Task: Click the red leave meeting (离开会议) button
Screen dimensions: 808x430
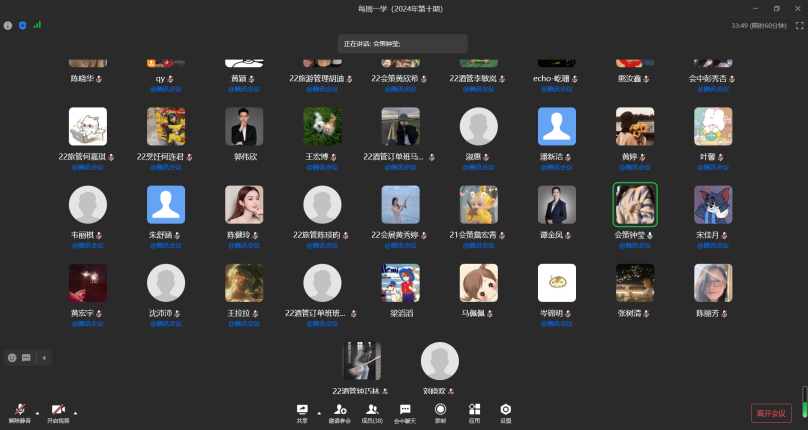Action: pos(771,413)
